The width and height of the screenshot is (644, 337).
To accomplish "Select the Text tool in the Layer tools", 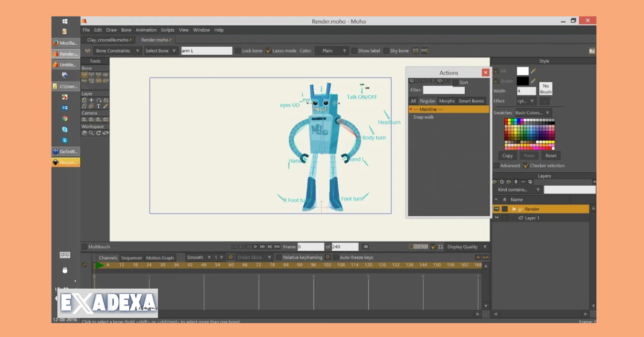I will 98,106.
